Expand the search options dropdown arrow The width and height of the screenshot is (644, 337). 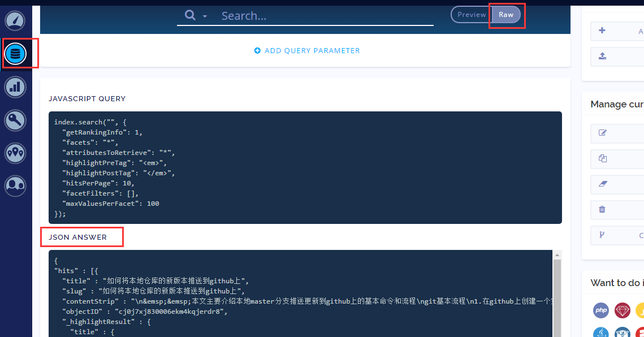tap(205, 16)
